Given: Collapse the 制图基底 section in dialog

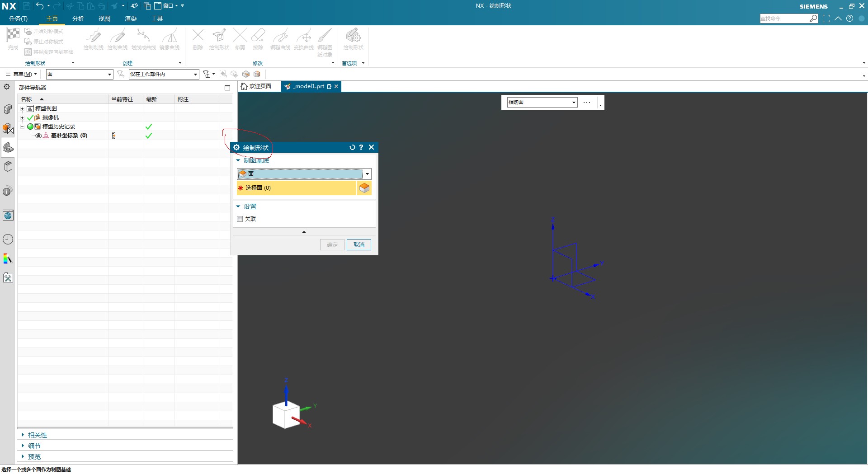Looking at the screenshot, I should coord(238,160).
